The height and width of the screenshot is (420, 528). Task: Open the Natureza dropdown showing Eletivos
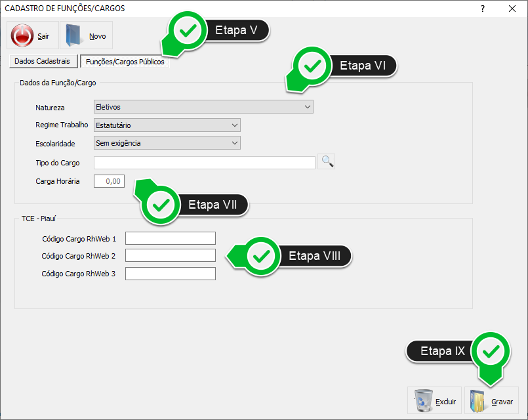(203, 107)
